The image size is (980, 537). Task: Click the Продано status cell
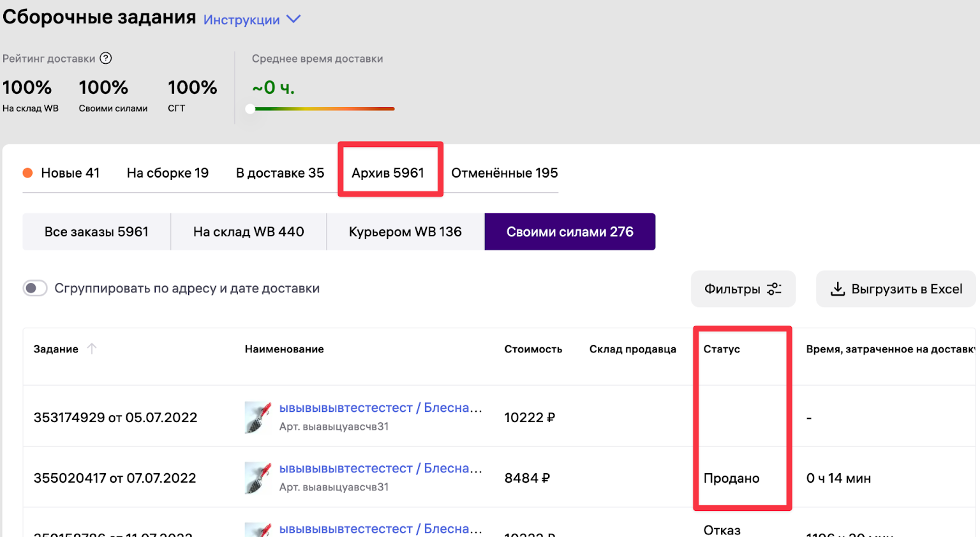(732, 478)
